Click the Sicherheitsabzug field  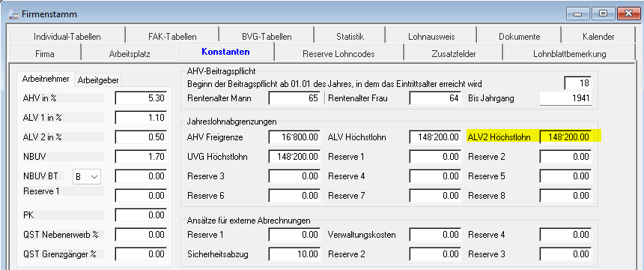pos(294,254)
